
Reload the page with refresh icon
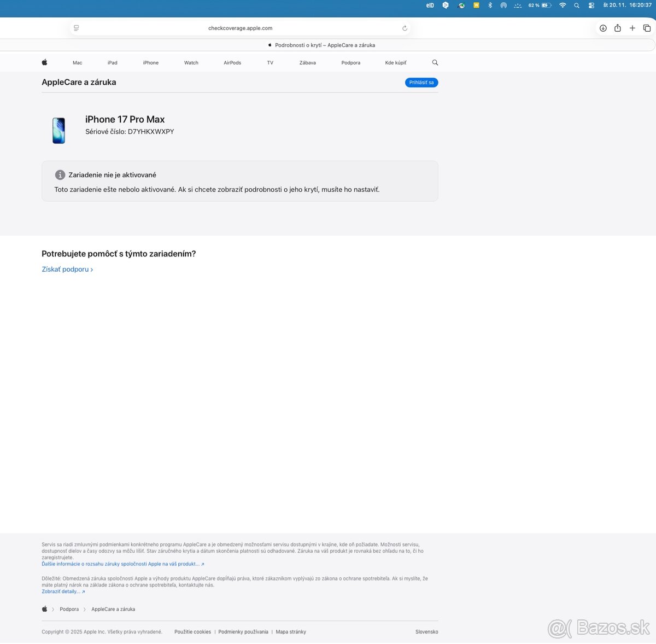[x=405, y=28]
